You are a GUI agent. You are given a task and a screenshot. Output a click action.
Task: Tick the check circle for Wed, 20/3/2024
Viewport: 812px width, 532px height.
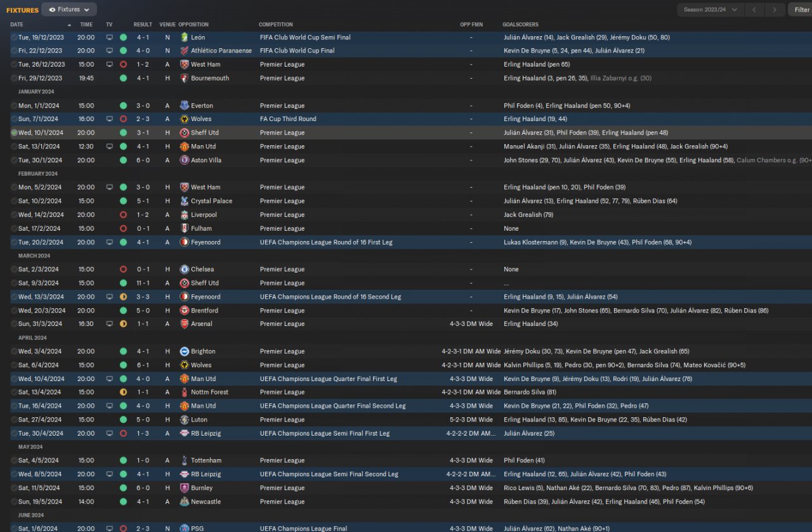pyautogui.click(x=14, y=311)
